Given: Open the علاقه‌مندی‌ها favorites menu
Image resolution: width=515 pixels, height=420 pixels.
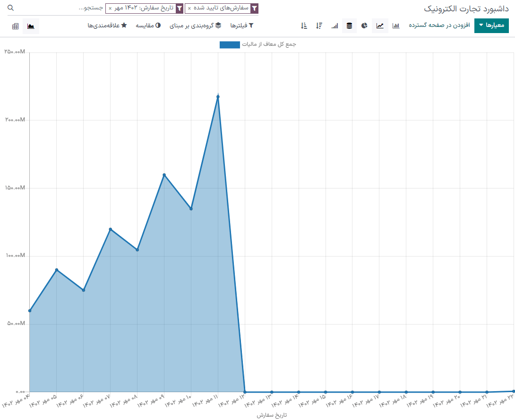Looking at the screenshot, I should coord(107,26).
